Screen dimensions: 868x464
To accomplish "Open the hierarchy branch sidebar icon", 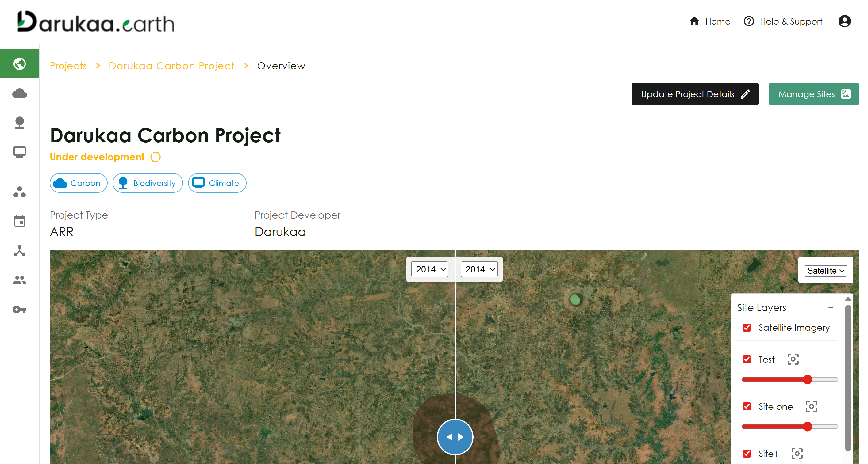I will [20, 251].
